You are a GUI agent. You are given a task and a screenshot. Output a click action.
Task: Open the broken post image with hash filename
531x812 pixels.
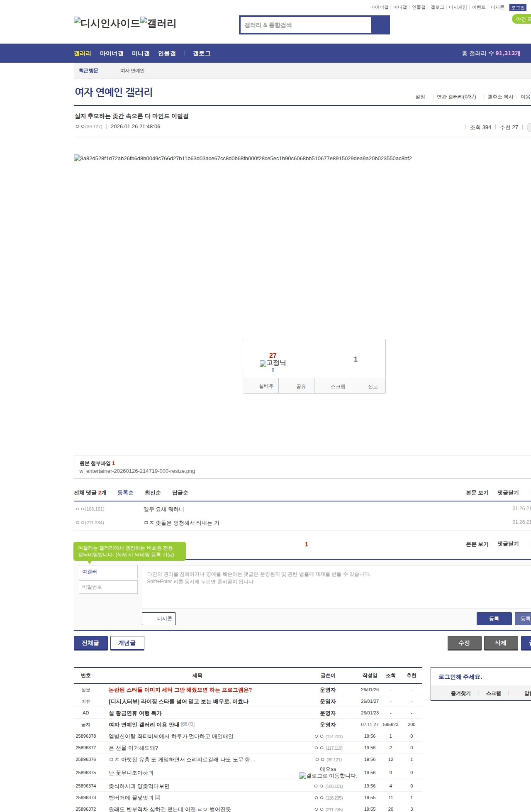click(243, 158)
